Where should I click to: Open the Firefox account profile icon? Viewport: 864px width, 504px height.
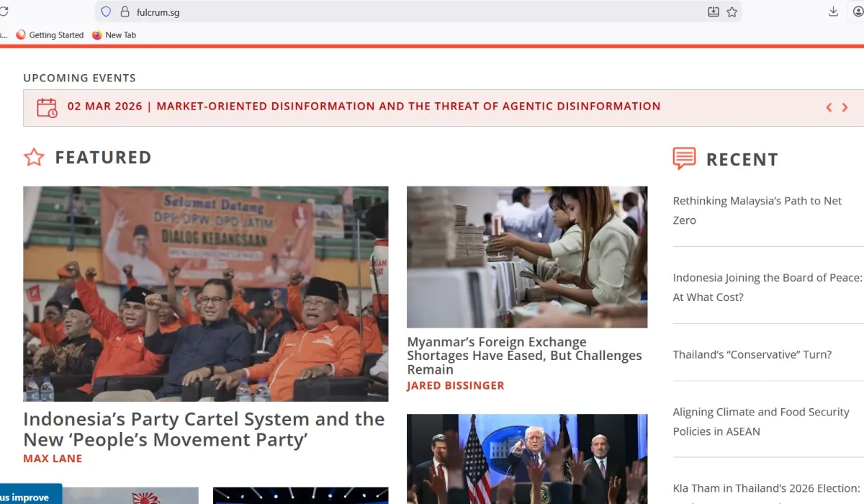pos(858,12)
